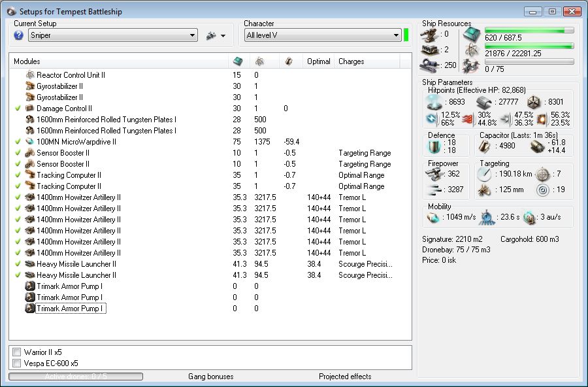Open the Current Setup Sniper dropdown
Image resolution: width=588 pixels, height=387 pixels.
[x=192, y=35]
